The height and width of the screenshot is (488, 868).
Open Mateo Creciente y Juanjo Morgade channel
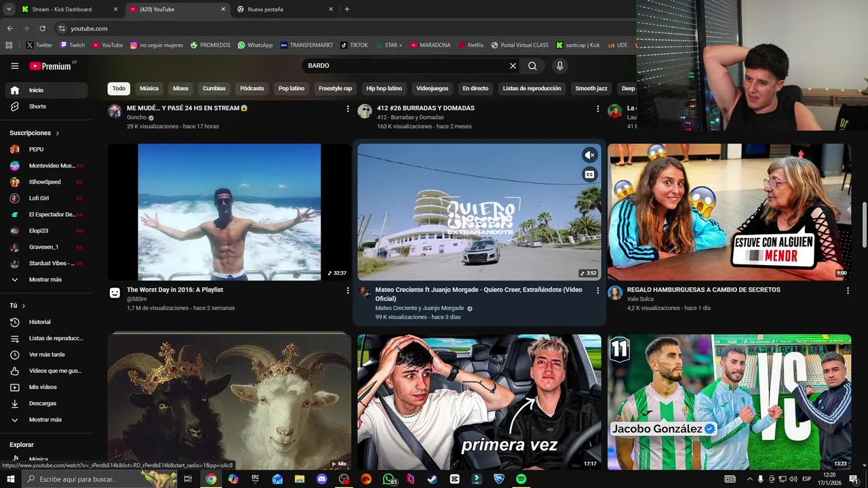coord(420,308)
